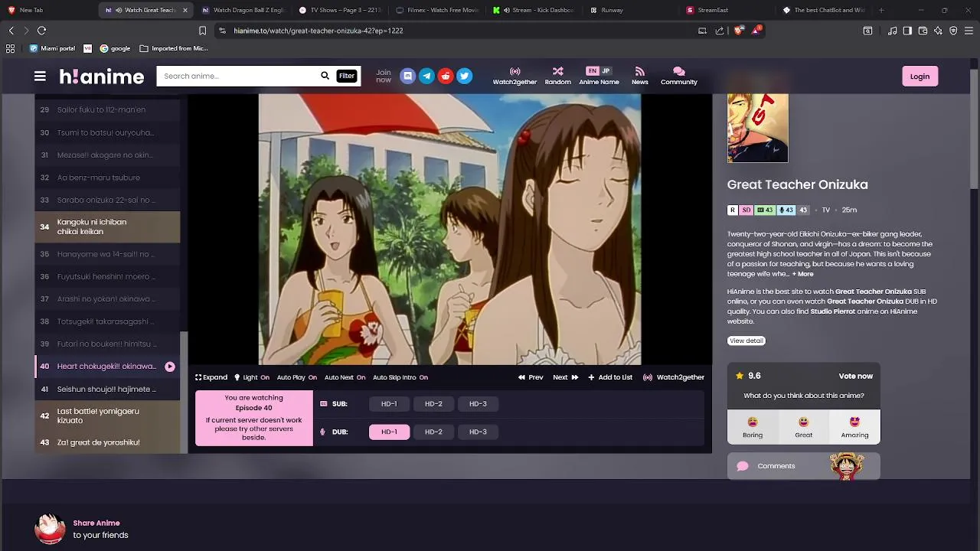Image resolution: width=980 pixels, height=551 pixels.
Task: Open the Imported from Mic... bookmarks folder
Action: tap(174, 48)
